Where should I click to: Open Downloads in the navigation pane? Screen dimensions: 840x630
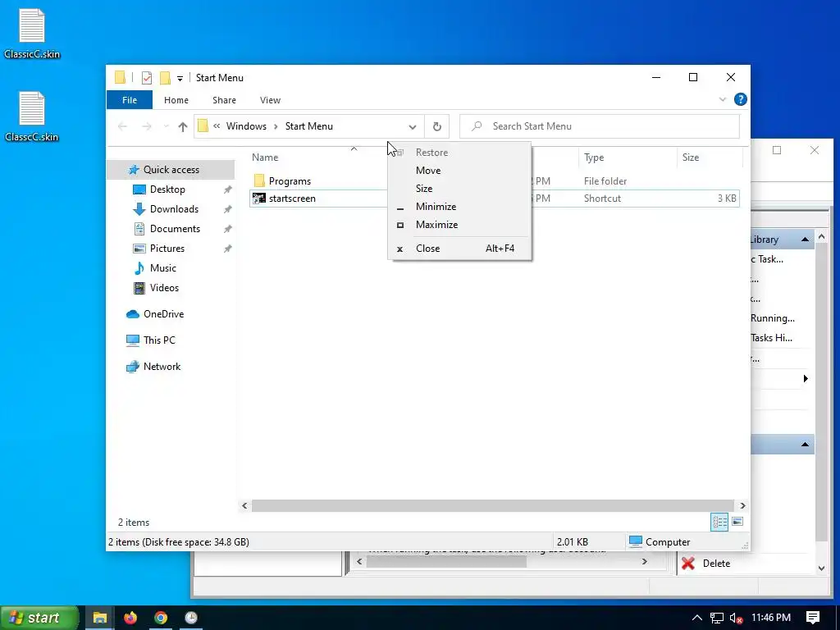(174, 209)
